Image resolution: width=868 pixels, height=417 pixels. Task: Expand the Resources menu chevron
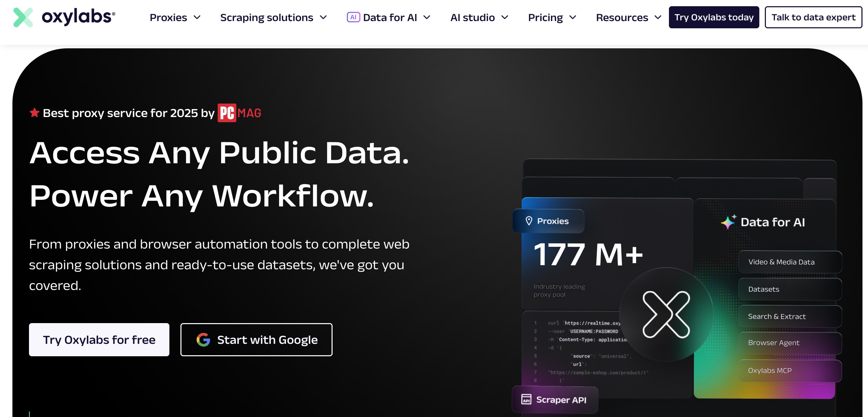658,17
